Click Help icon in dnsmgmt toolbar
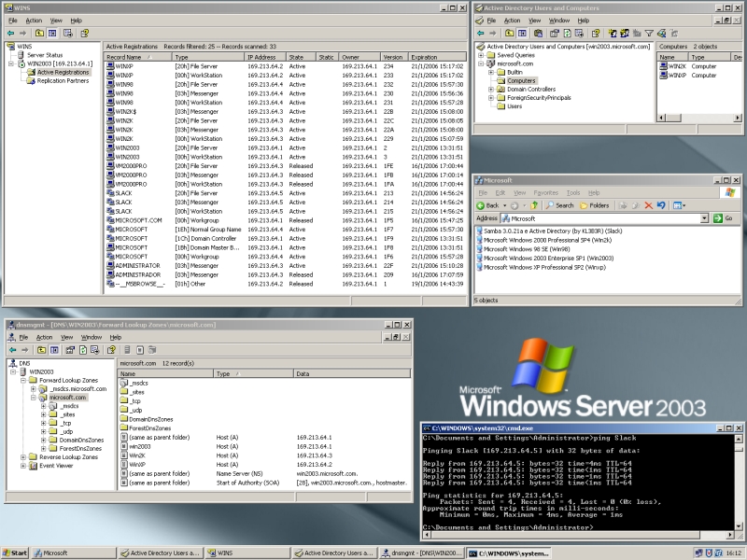 [x=111, y=350]
